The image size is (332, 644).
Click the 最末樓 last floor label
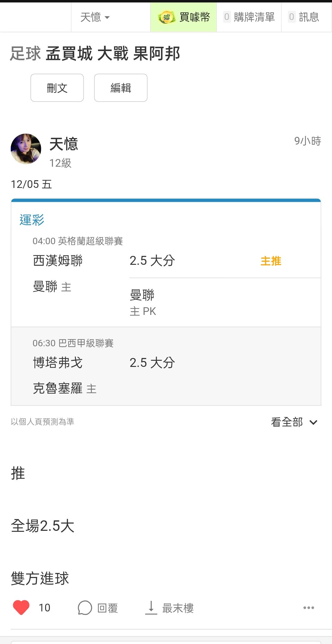[178, 608]
